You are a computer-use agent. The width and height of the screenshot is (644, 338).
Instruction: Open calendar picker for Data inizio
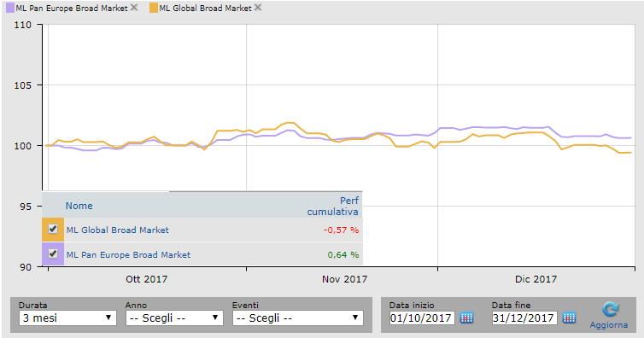pyautogui.click(x=466, y=318)
